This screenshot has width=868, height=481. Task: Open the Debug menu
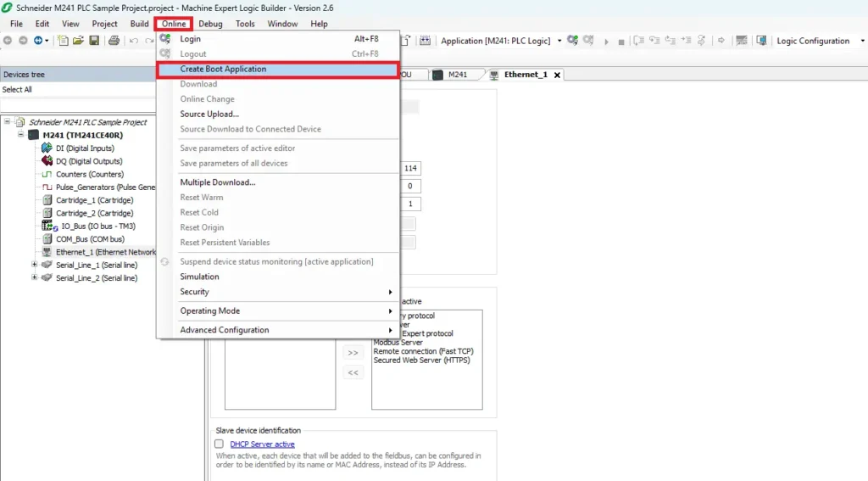click(210, 24)
